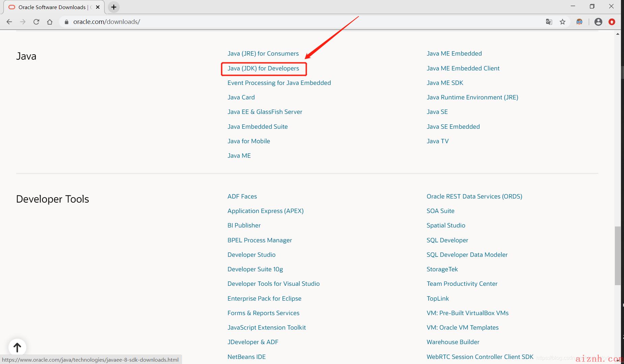Open the ADF Faces link
624x364 pixels.
(242, 196)
